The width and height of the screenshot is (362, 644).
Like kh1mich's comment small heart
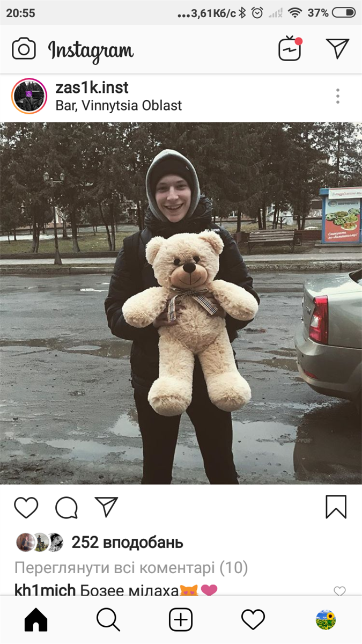(x=339, y=591)
